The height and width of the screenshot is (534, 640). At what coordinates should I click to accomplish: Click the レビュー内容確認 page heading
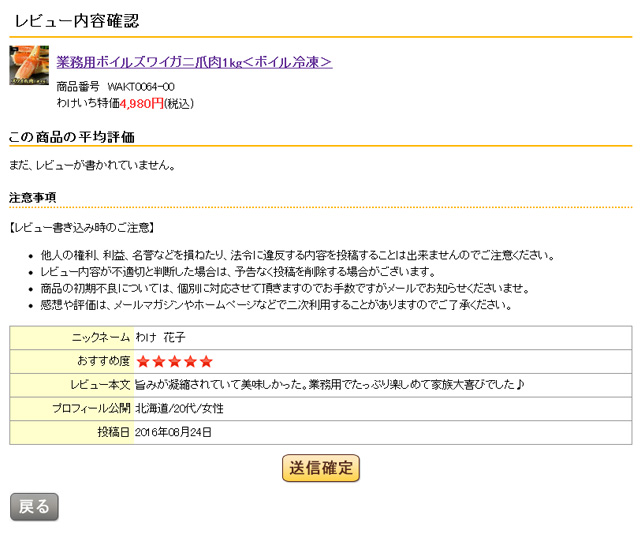click(77, 21)
